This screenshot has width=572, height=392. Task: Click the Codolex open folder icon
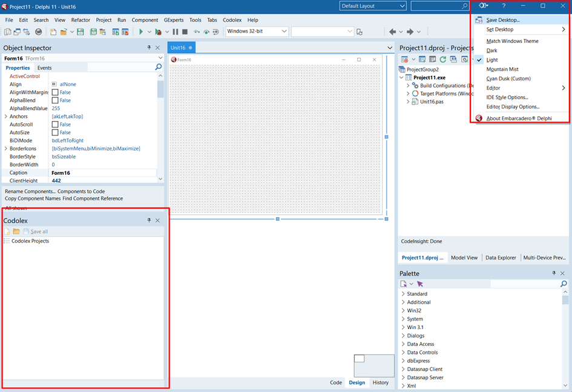(16, 231)
